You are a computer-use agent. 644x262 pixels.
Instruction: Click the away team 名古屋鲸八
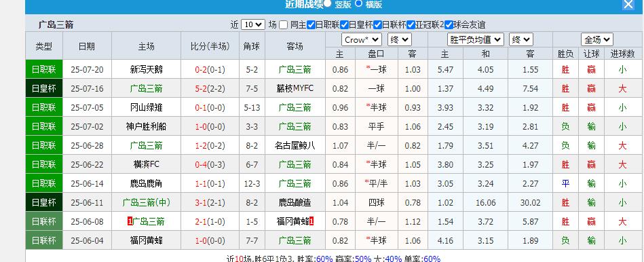point(295,145)
